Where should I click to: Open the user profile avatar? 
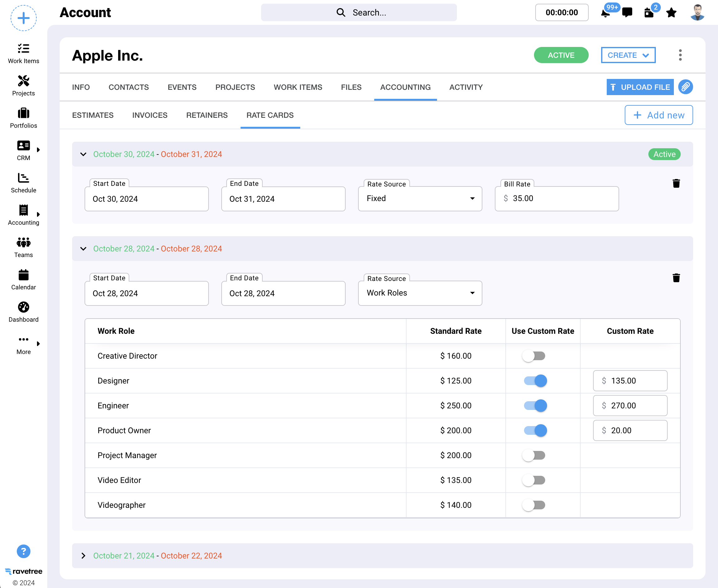(697, 12)
